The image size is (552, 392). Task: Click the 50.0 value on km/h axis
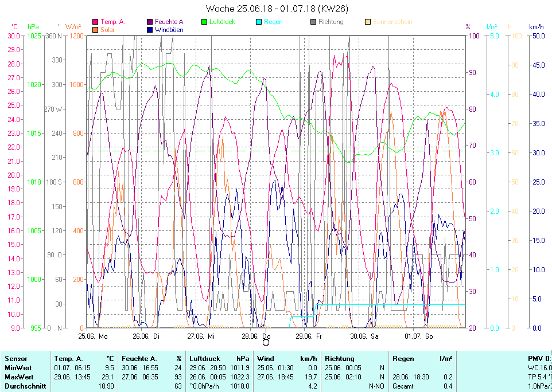coord(539,36)
